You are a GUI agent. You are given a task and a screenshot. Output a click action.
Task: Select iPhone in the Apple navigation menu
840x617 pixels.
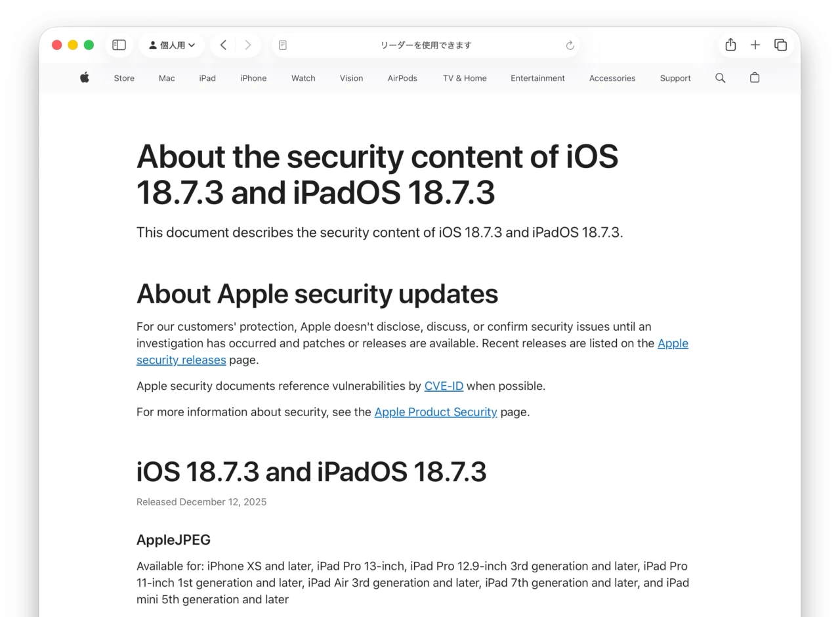tap(253, 78)
